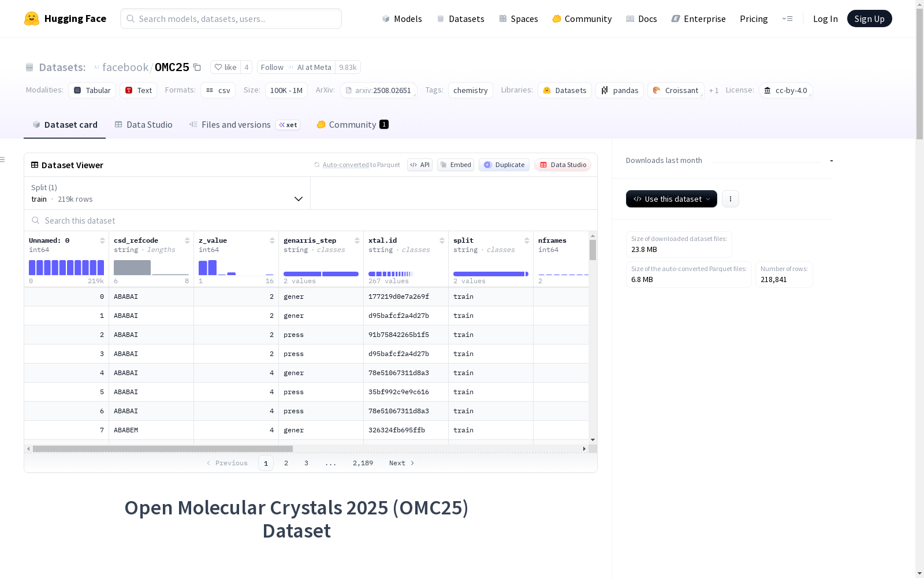Sort by the Unnamed: 0 column

(x=102, y=240)
